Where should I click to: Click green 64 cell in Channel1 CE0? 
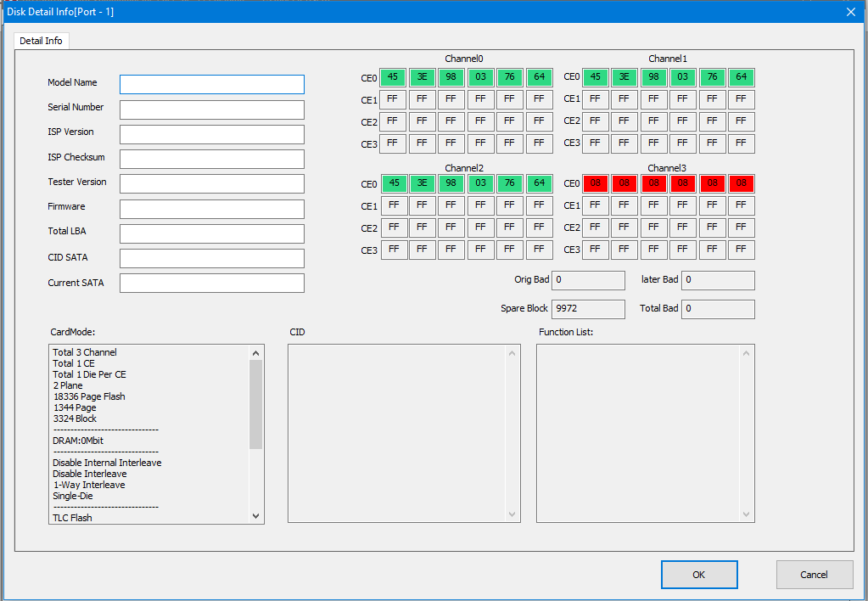pos(742,77)
